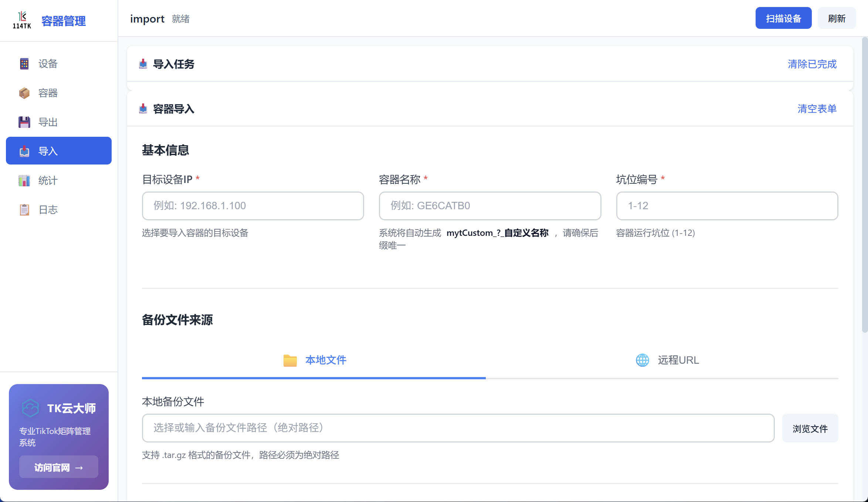The width and height of the screenshot is (868, 502).
Task: Click the 114TK logo icon
Action: pyautogui.click(x=22, y=20)
